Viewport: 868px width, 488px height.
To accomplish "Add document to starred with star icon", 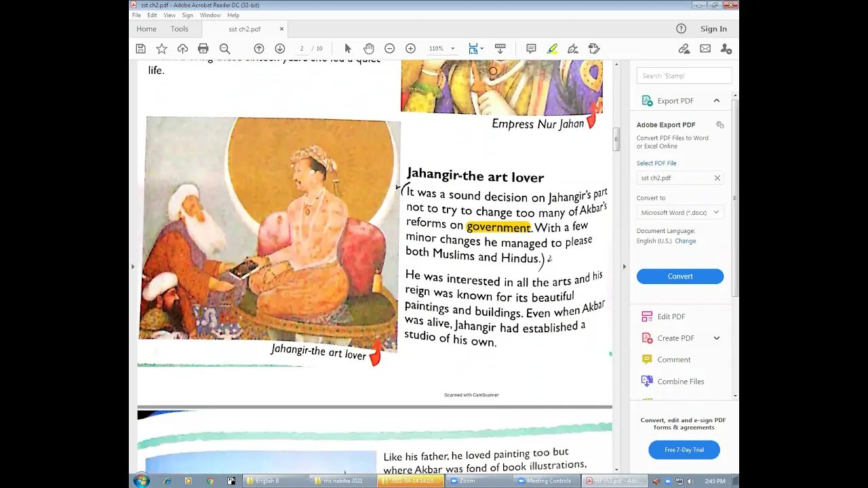I will [x=161, y=49].
